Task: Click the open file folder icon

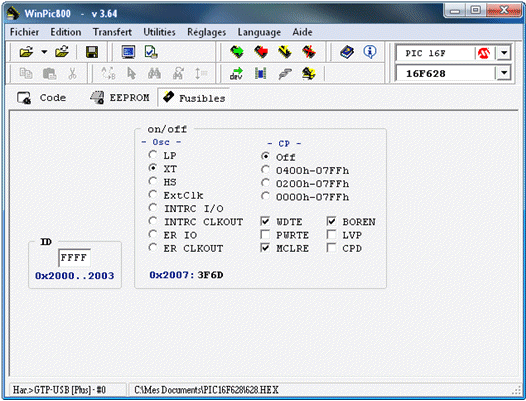Action: [x=26, y=52]
